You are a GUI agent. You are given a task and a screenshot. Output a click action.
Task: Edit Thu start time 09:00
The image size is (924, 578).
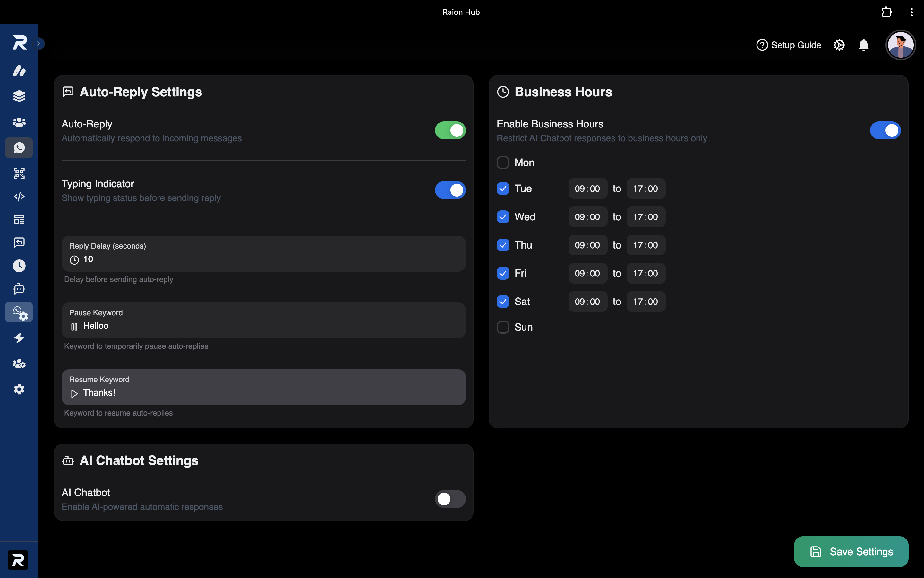(x=588, y=245)
